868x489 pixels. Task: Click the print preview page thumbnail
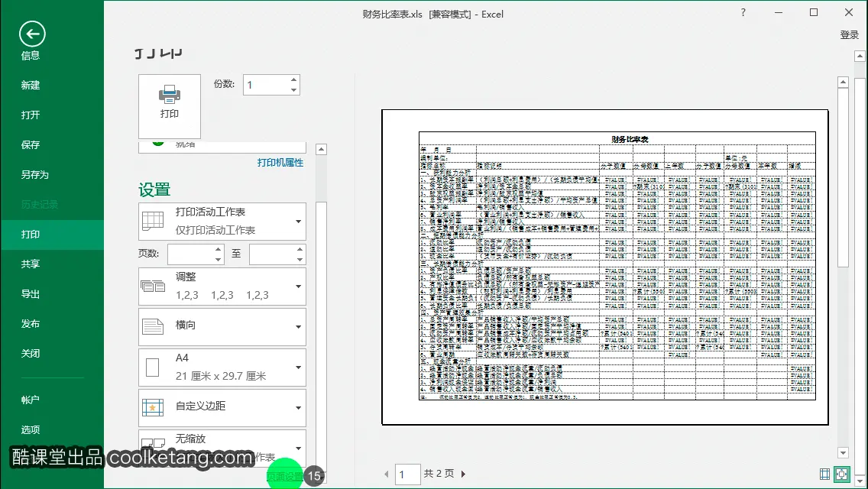[605, 267]
